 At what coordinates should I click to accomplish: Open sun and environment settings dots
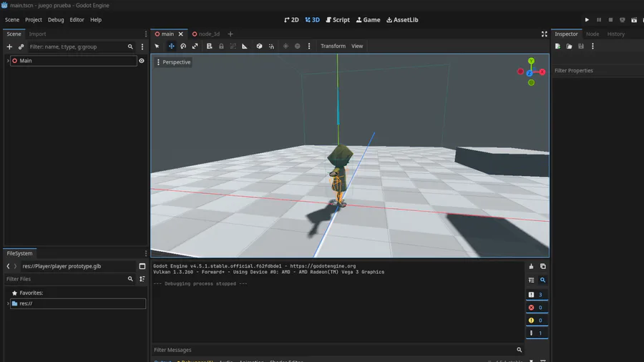(x=309, y=46)
